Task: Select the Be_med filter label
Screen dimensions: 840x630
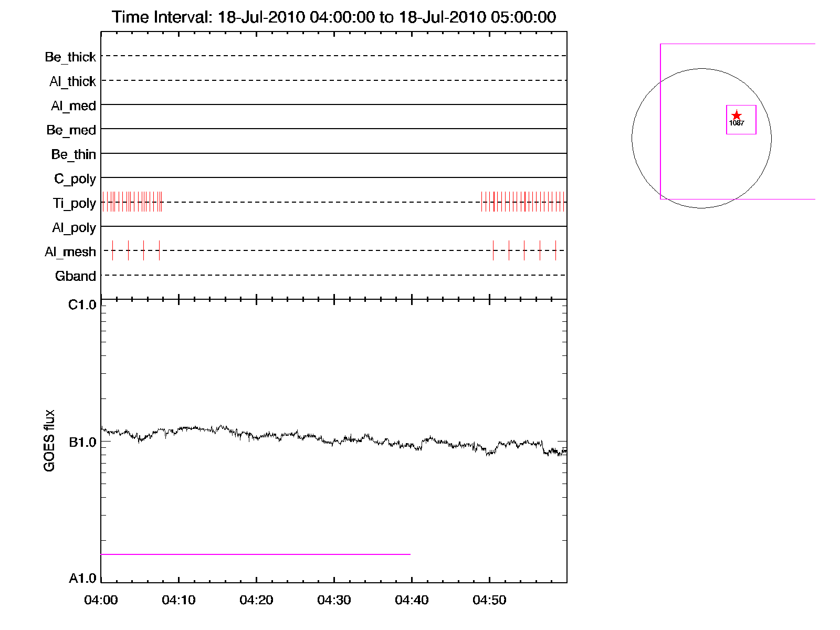Action: tap(71, 130)
